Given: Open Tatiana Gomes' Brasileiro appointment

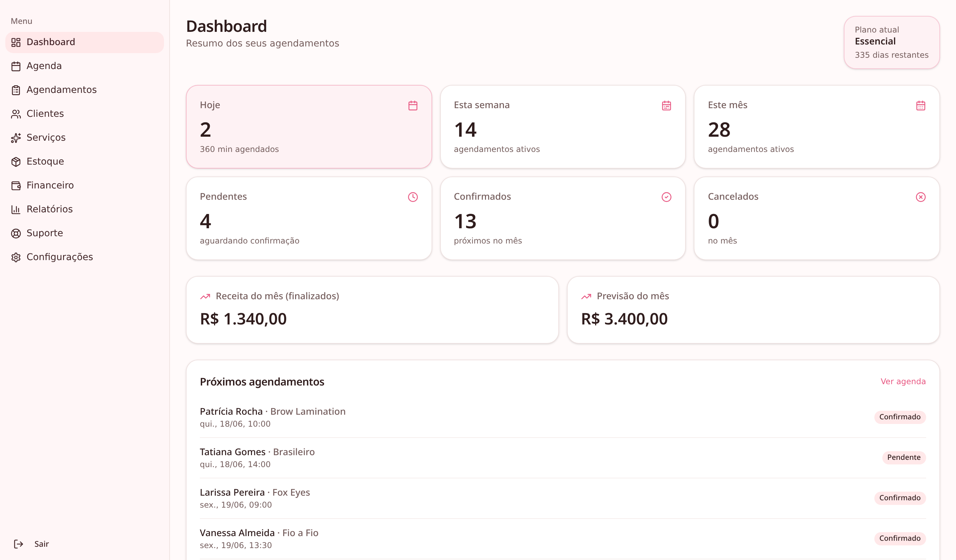Looking at the screenshot, I should tap(563, 458).
